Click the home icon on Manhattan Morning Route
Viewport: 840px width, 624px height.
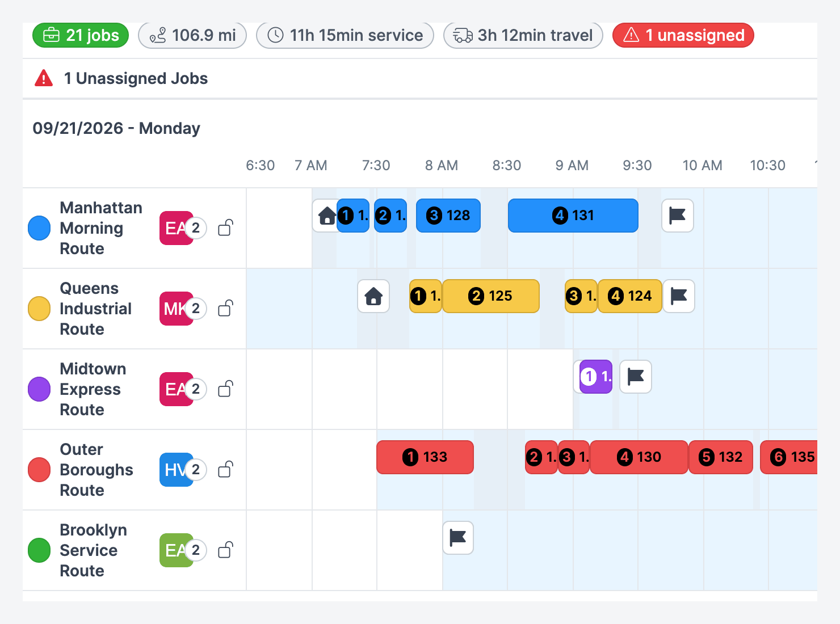(x=326, y=216)
